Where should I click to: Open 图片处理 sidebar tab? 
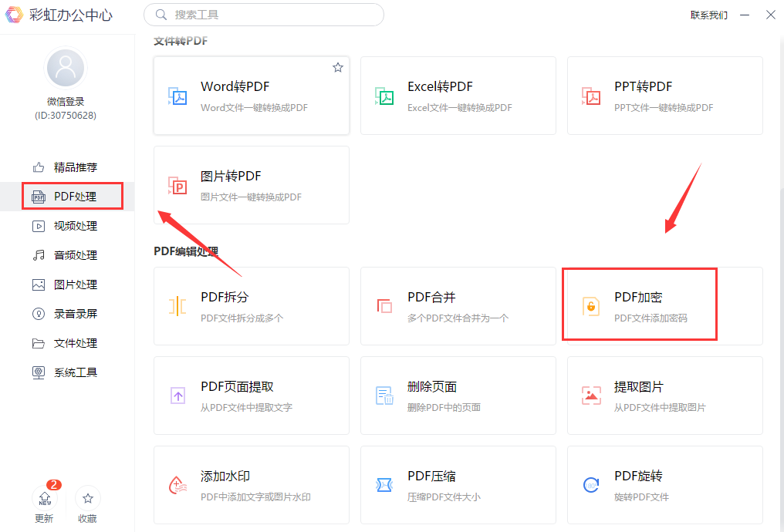click(67, 285)
